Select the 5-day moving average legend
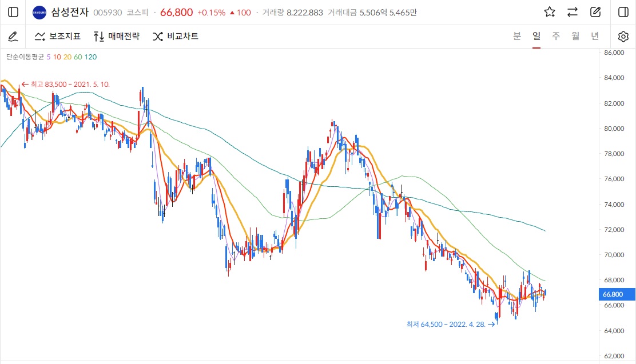This screenshot has width=636, height=364. tap(49, 57)
